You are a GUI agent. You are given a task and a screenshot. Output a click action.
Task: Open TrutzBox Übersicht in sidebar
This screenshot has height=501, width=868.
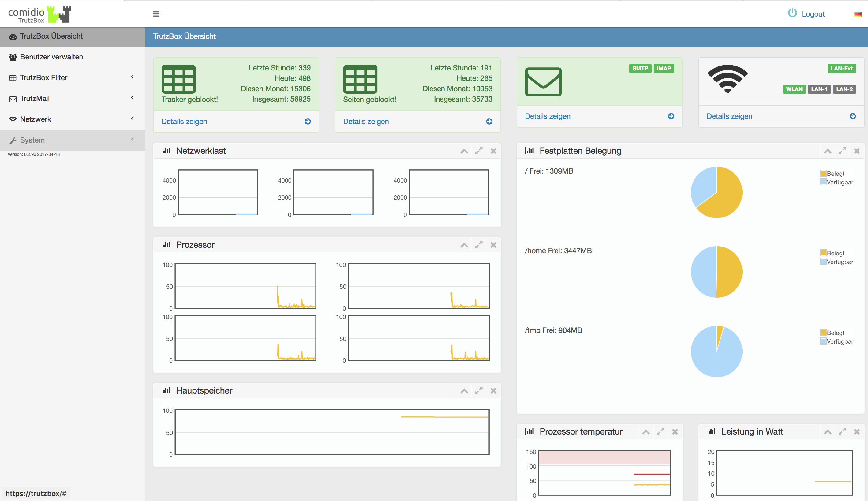pyautogui.click(x=73, y=36)
